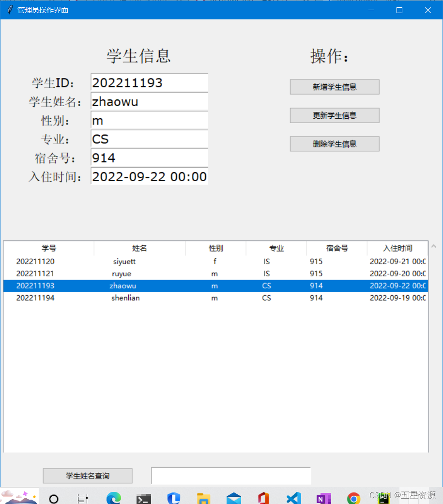Click the 姓名 column header
Screen dimensions: 443x504
139,248
